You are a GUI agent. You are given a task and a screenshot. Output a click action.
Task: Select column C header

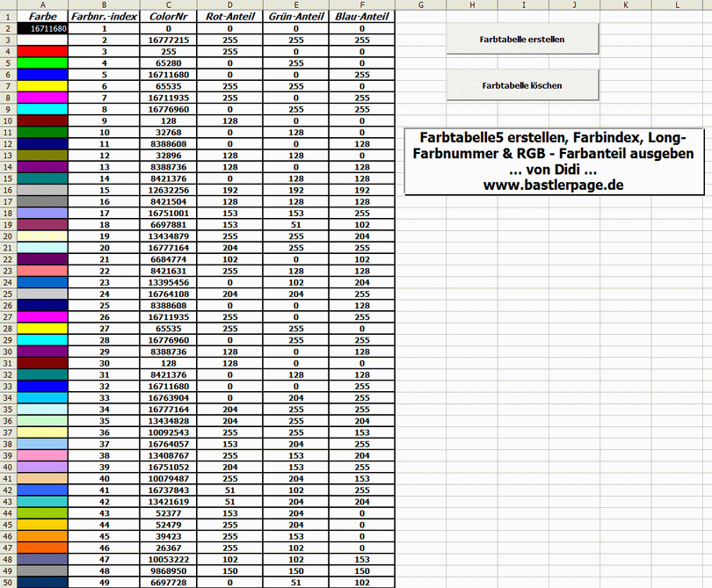point(169,5)
